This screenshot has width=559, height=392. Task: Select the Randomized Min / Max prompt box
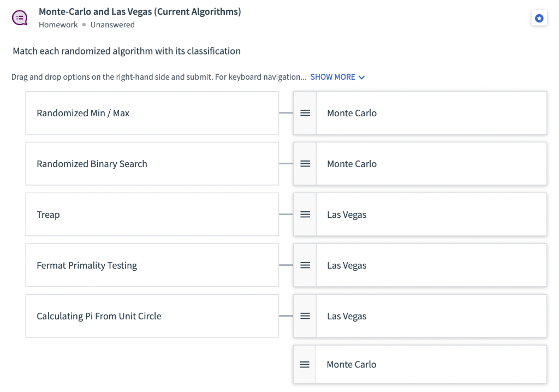point(152,113)
